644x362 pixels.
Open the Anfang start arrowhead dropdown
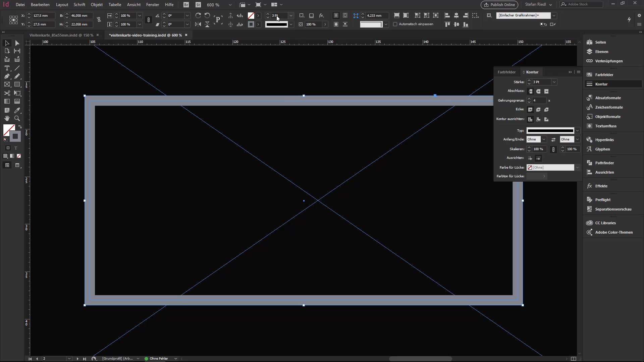click(x=544, y=139)
